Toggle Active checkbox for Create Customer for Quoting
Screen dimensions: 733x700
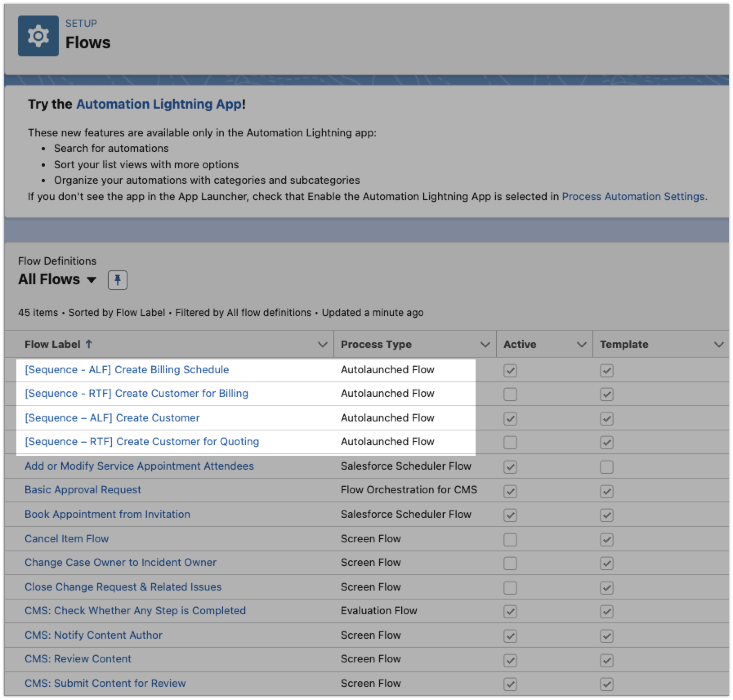click(x=510, y=442)
